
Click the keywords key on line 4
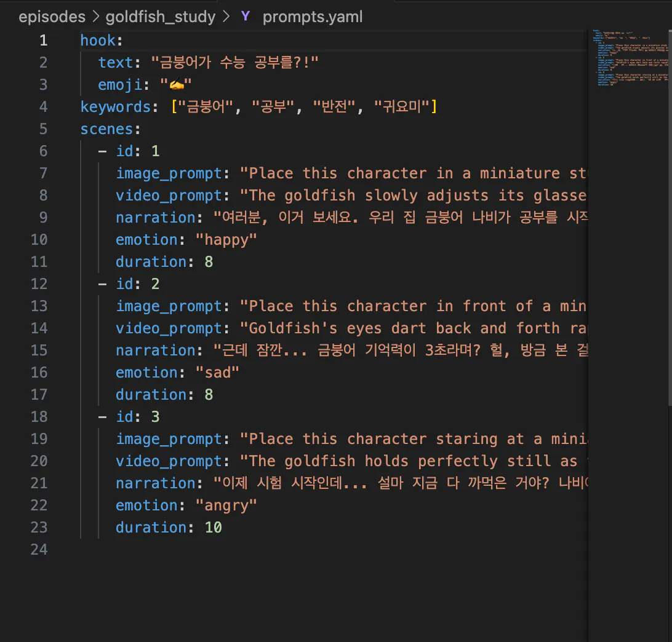(x=116, y=107)
